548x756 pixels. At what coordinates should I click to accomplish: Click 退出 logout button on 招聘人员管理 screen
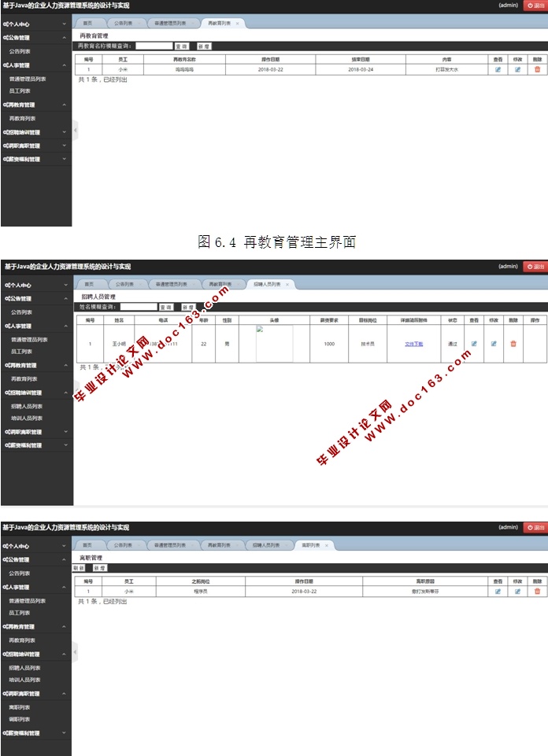pyautogui.click(x=535, y=266)
